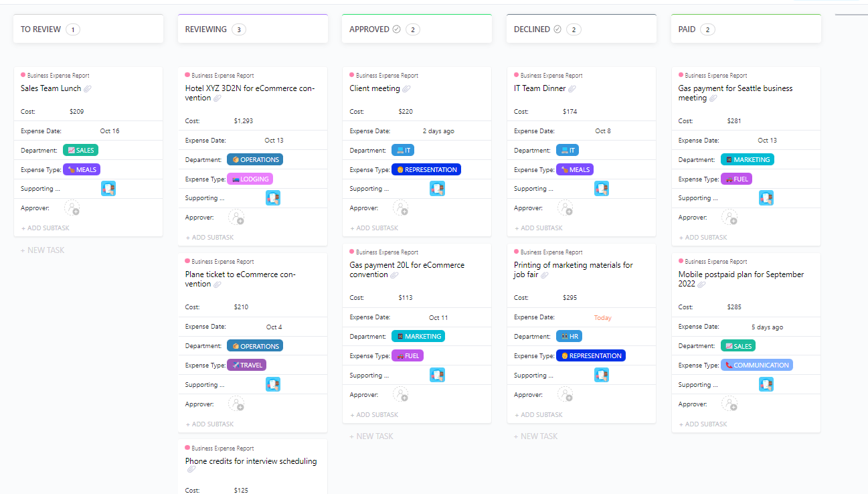
Task: Select the purple MEALS tag on Sales Team Lunch
Action: pos(81,169)
